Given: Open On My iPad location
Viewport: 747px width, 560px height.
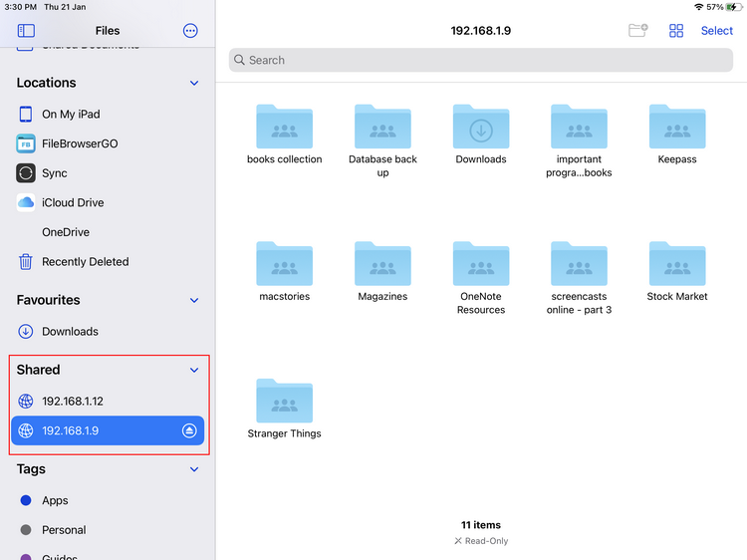Looking at the screenshot, I should pos(108,114).
